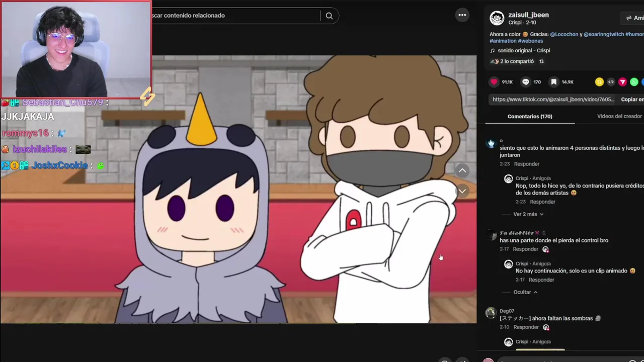
Task: Click the rommys16 chat username
Action: (x=25, y=133)
